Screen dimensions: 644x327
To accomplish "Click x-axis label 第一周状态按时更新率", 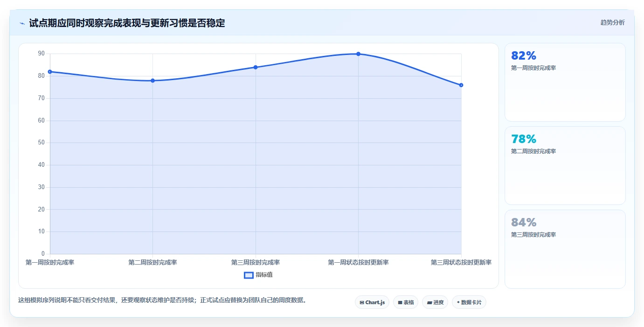I will click(x=358, y=263).
